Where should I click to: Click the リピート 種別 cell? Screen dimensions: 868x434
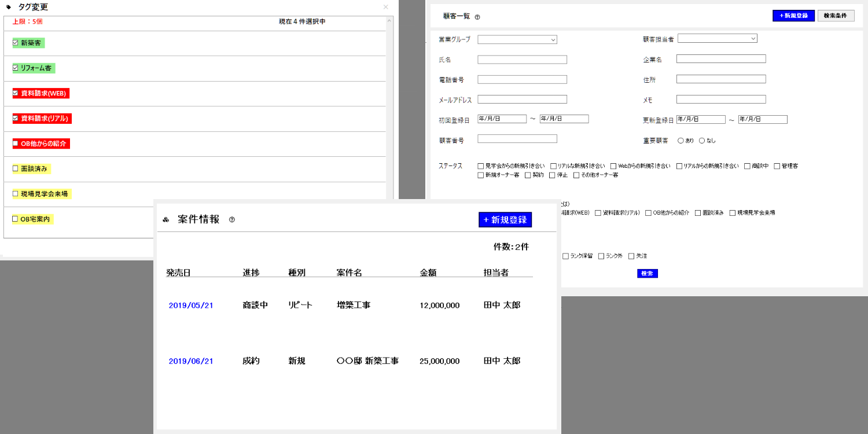pos(300,305)
